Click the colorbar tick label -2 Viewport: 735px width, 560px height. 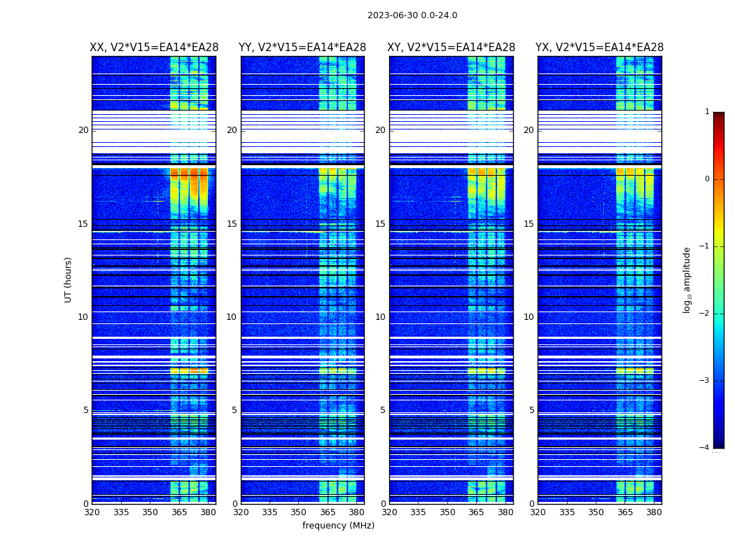click(x=706, y=314)
